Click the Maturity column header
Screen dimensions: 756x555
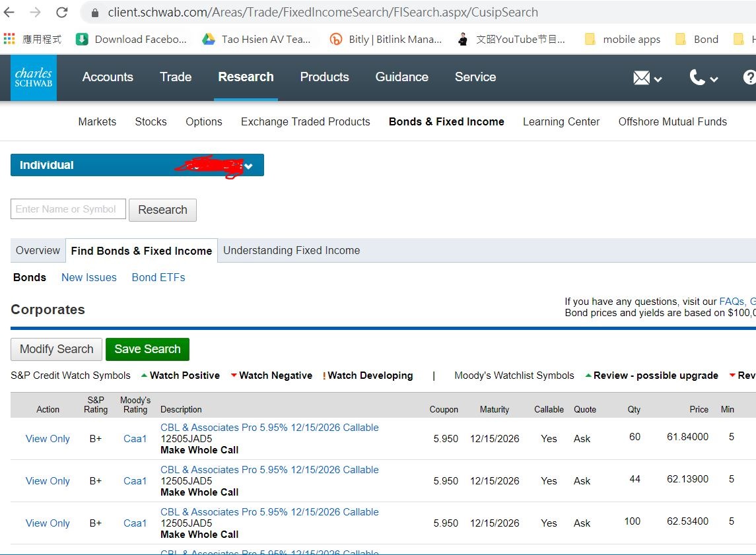(x=495, y=410)
